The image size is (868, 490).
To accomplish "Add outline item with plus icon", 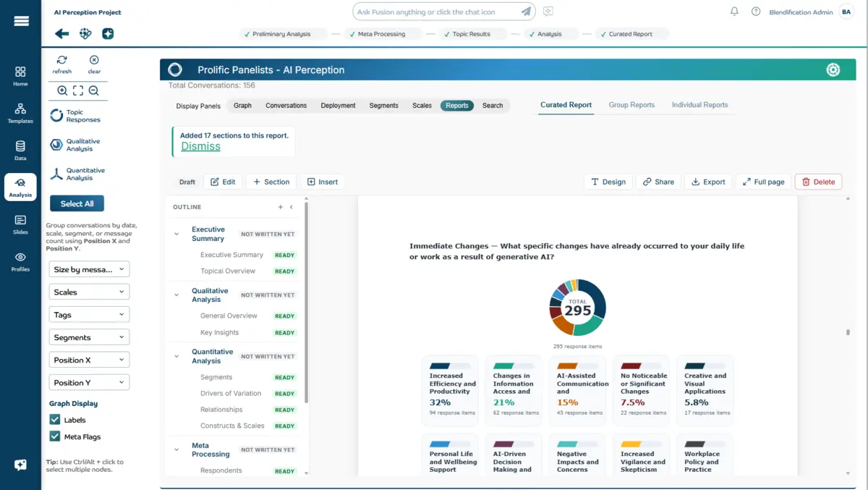I will 281,207.
